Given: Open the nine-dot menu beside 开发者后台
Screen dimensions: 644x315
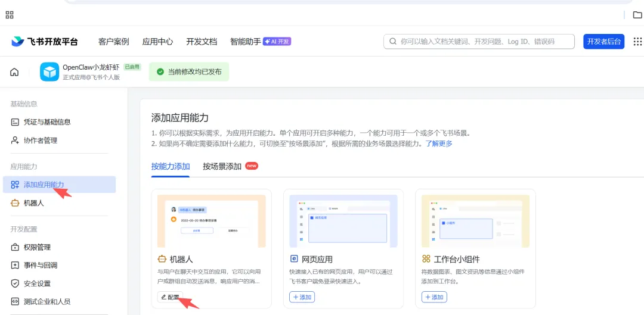Looking at the screenshot, I should [x=637, y=42].
